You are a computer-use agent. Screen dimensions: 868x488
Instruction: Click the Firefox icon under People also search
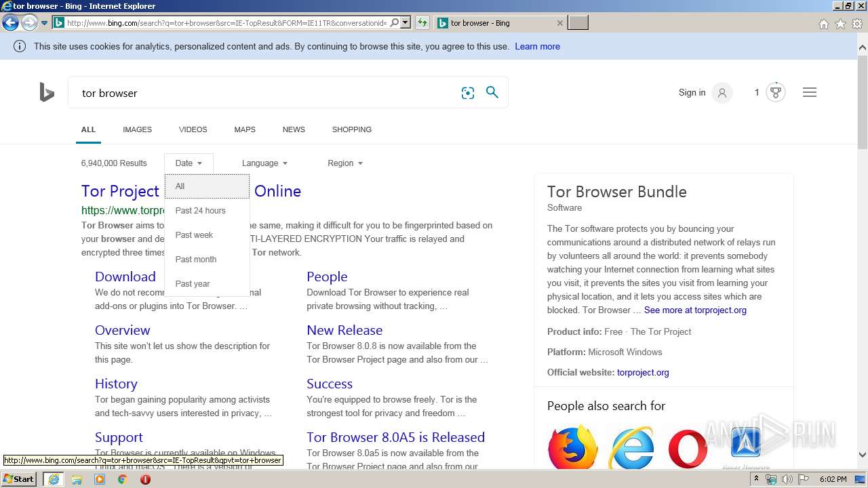573,447
